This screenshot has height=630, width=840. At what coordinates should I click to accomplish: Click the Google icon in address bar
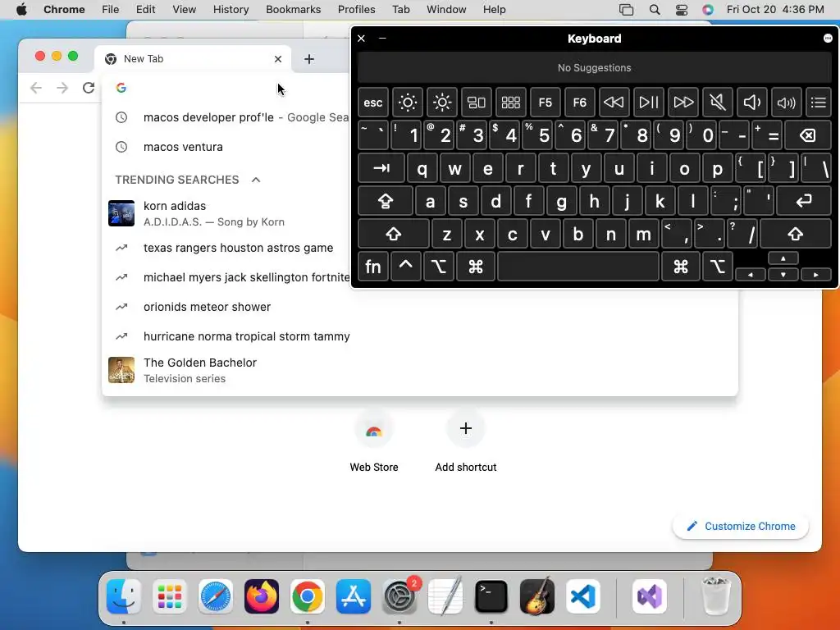121,88
